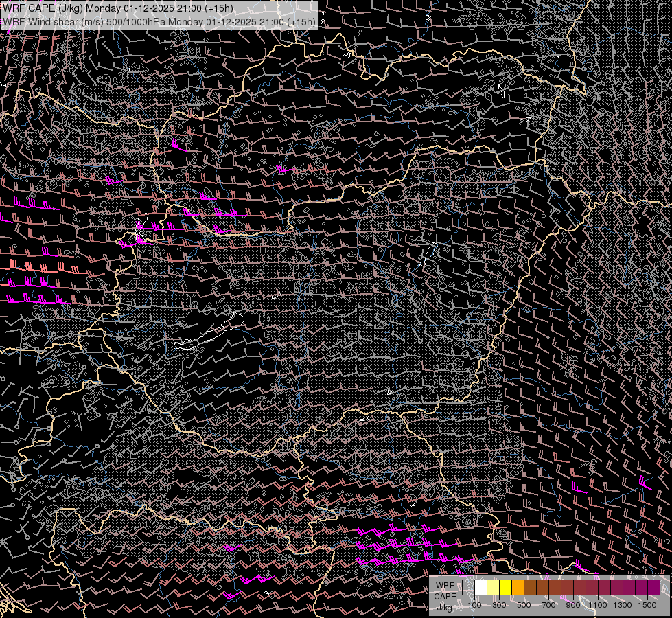Image resolution: width=672 pixels, height=618 pixels.
Task: Click the rightmost purple legend swatch
Action: coord(653,588)
